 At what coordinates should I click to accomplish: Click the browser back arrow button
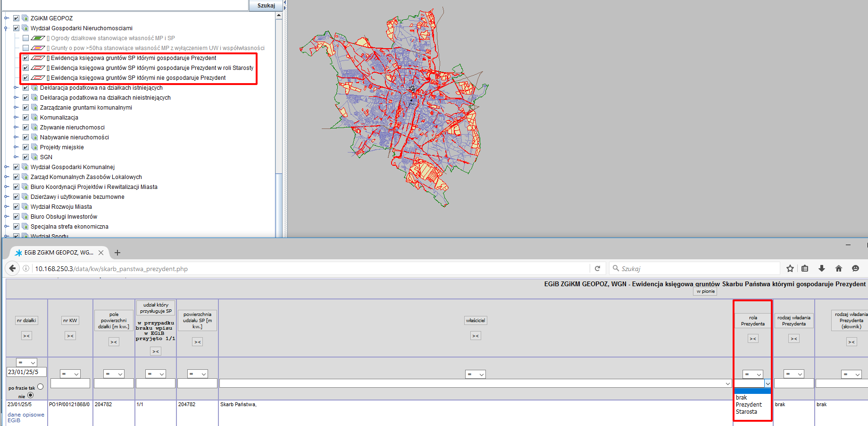pyautogui.click(x=12, y=268)
